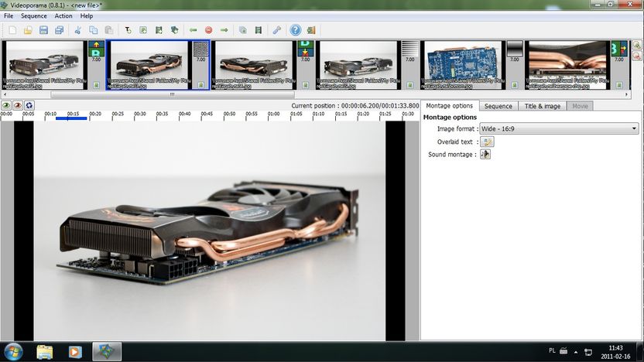Switch to the Sequence tab
Viewport: 644px width, 362px height.
click(498, 106)
